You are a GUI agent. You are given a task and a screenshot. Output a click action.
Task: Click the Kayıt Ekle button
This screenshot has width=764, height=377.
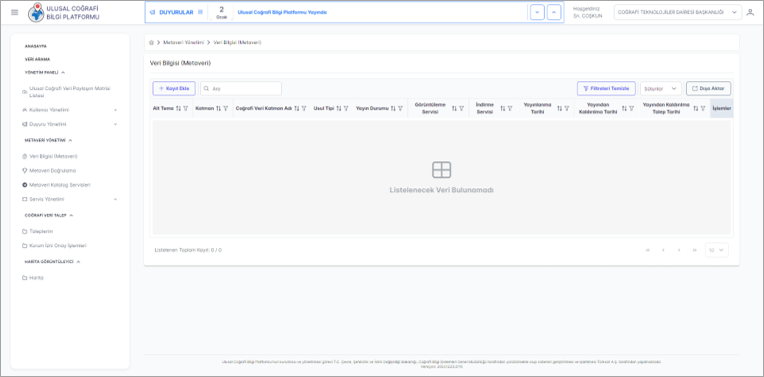coord(174,88)
